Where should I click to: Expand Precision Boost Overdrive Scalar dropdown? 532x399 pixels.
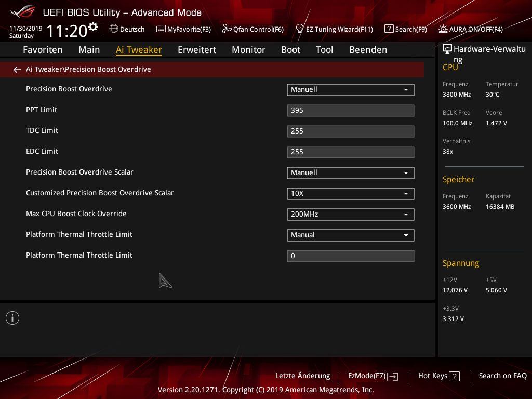click(351, 173)
